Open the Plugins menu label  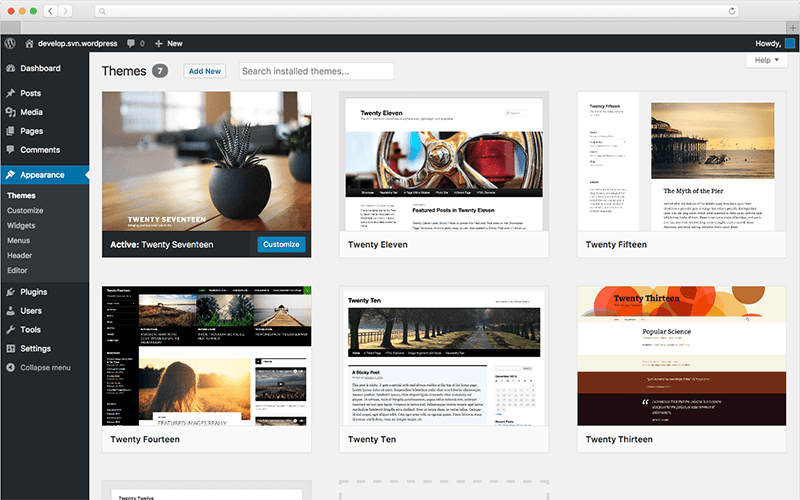(34, 292)
